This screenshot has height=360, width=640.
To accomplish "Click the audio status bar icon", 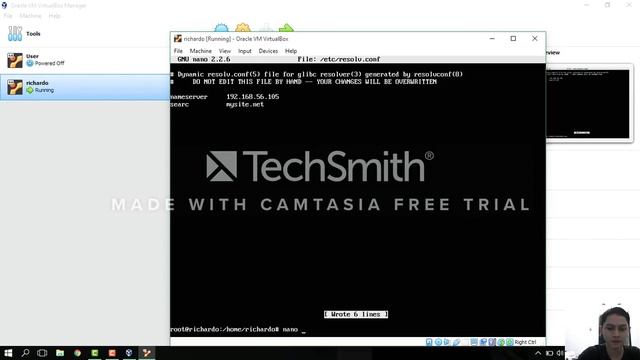I will pos(447,342).
